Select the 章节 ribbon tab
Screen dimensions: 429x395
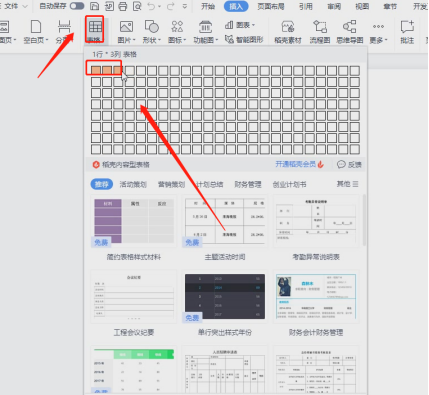click(390, 6)
